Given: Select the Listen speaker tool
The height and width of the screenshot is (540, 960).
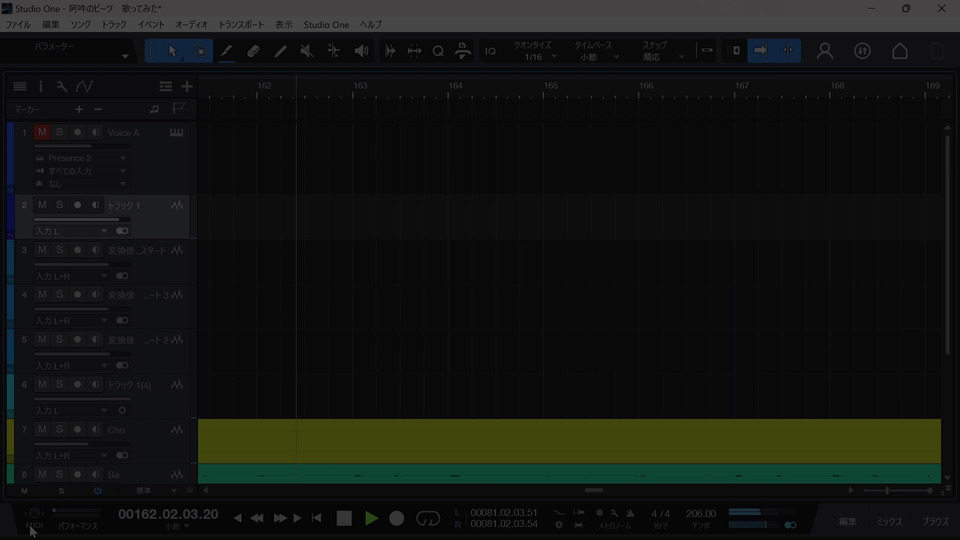Looking at the screenshot, I should click(x=361, y=51).
